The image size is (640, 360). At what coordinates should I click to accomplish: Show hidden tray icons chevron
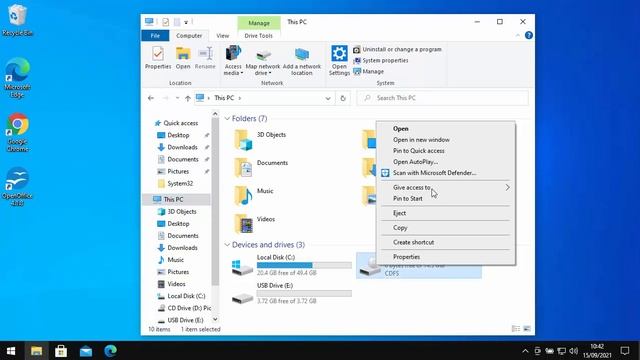[x=525, y=351]
